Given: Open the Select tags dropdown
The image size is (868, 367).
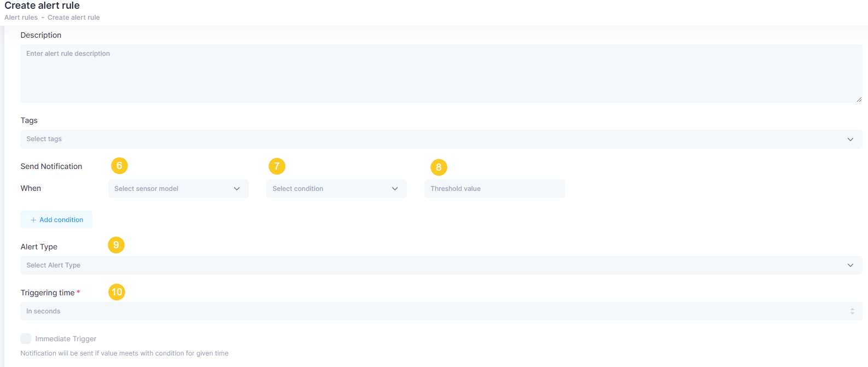Looking at the screenshot, I should (441, 139).
